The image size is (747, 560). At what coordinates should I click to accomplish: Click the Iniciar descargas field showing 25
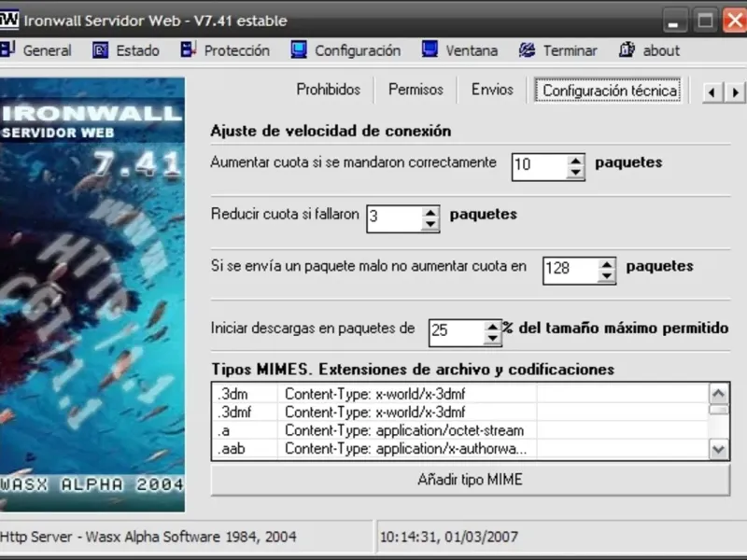457,333
